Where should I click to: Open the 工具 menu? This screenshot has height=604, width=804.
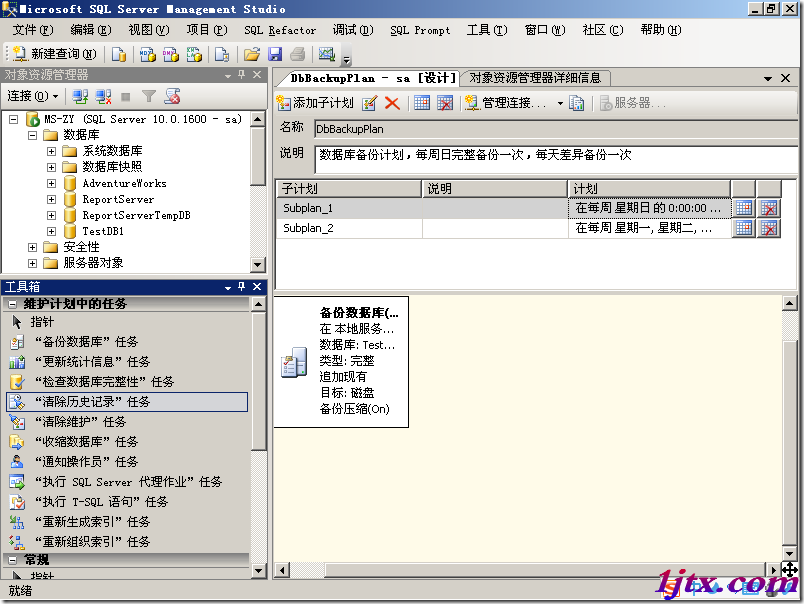point(487,30)
